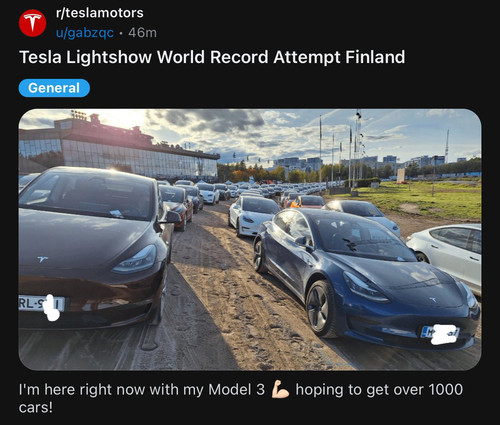Click the black car's headlight in the photo
The width and height of the screenshot is (500, 425).
135,260
